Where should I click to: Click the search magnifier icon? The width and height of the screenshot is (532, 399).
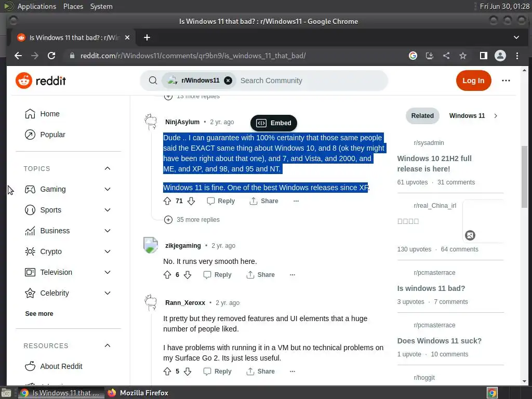pos(153,81)
